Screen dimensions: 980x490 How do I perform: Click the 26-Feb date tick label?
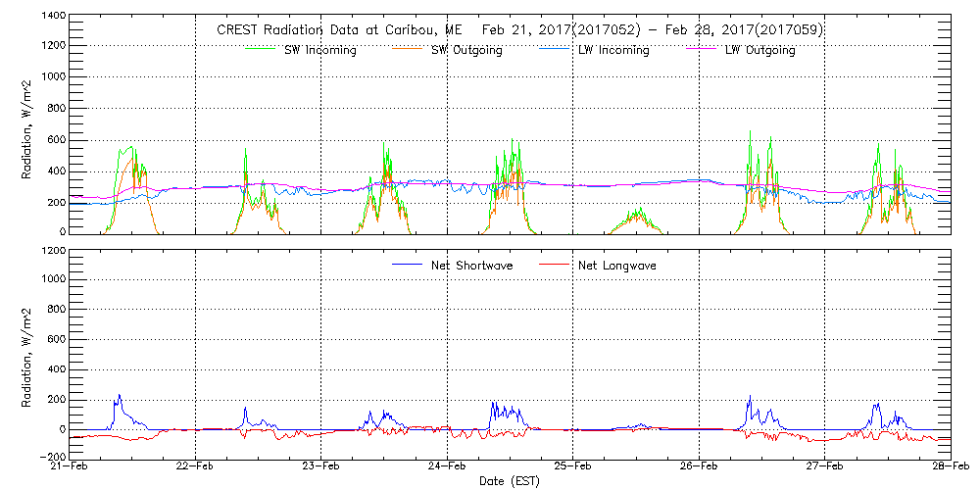coord(699,468)
